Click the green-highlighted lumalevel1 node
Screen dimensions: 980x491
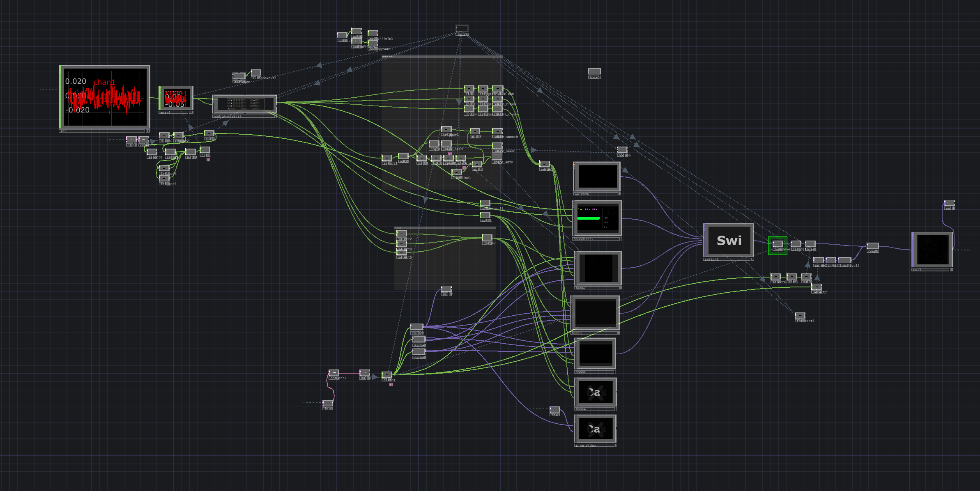tap(778, 244)
